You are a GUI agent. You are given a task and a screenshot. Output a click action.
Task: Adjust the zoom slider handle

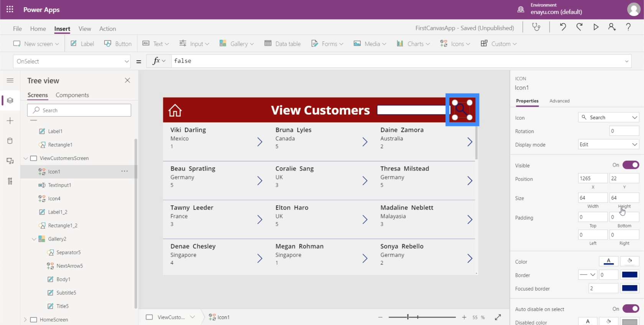[408, 317]
